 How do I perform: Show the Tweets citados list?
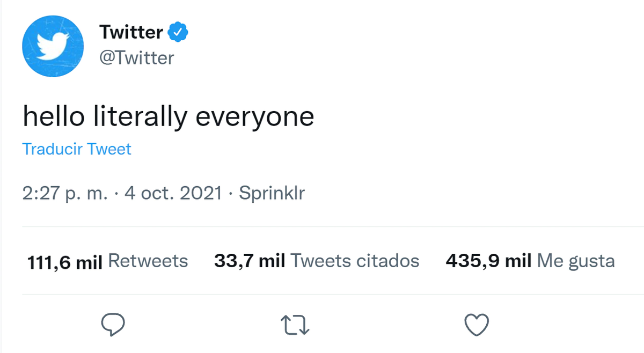point(355,261)
